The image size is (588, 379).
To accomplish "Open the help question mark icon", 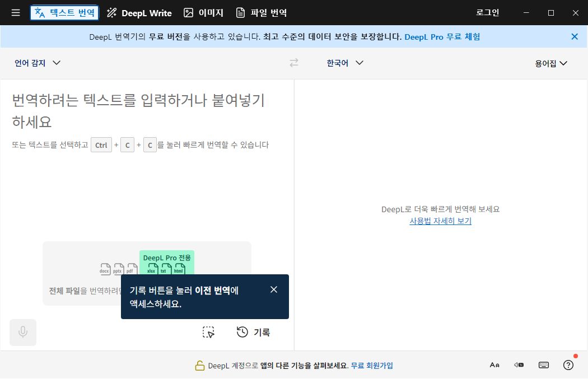I will pos(568,365).
